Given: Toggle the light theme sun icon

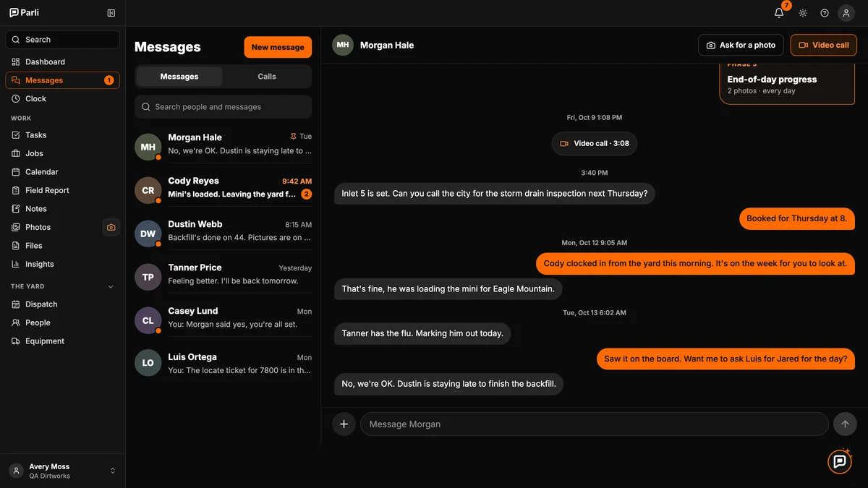Looking at the screenshot, I should [x=803, y=13].
